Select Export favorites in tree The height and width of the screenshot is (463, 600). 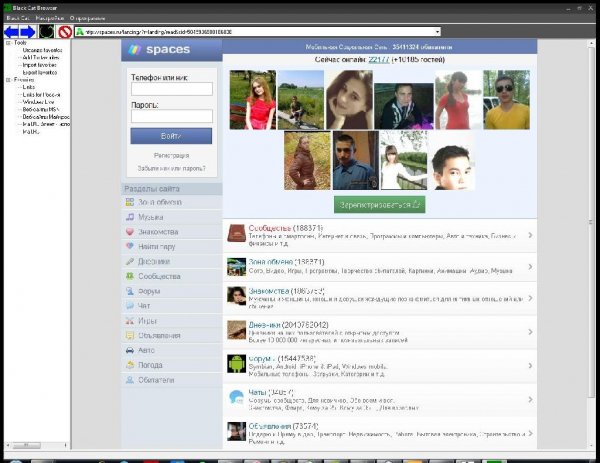click(x=39, y=72)
